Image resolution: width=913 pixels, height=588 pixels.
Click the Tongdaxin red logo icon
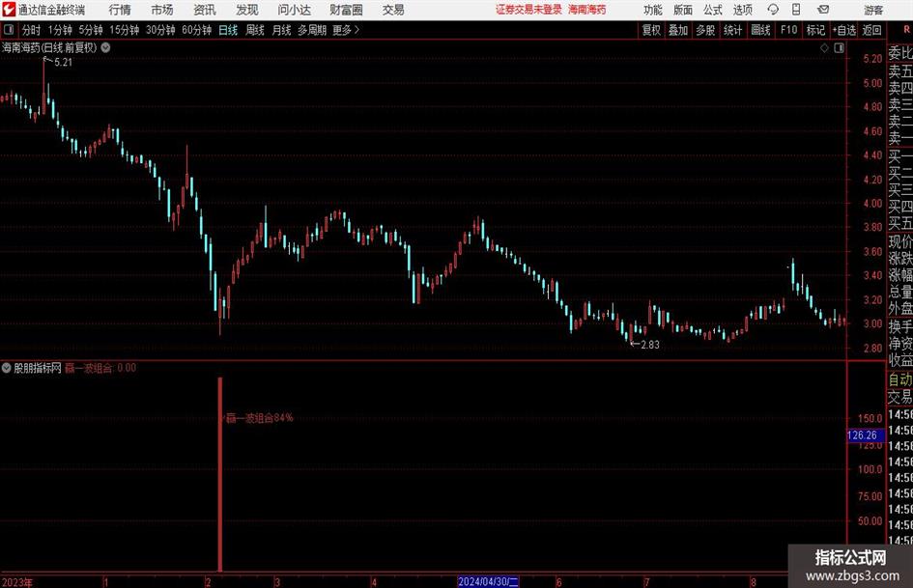click(9, 10)
